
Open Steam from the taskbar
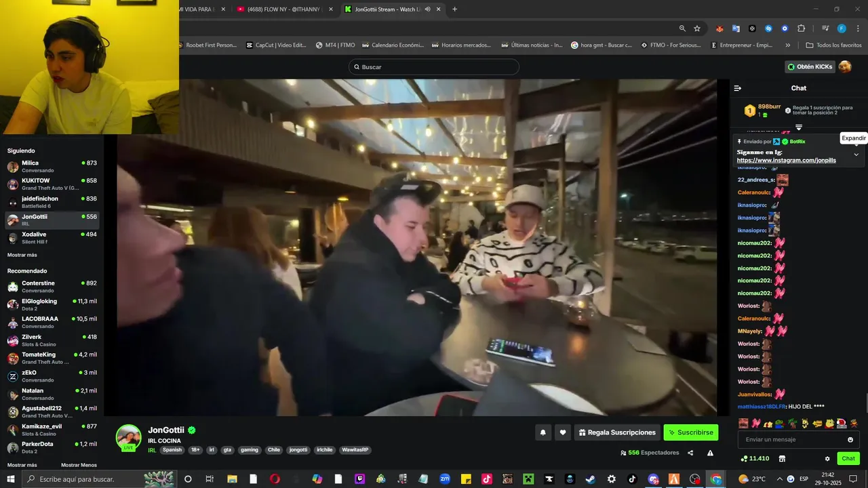point(590,479)
